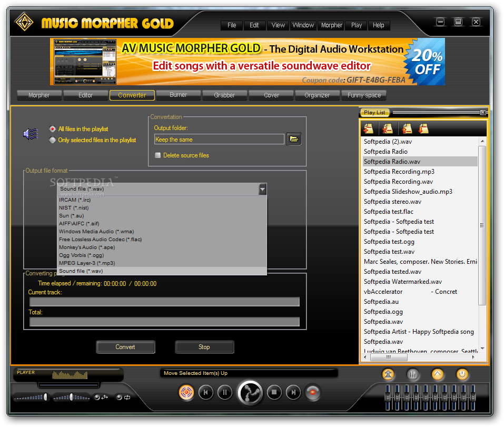Viewport: 504px width, 427px height.
Task: Click the orange up-chevron round icon
Action: 438,374
